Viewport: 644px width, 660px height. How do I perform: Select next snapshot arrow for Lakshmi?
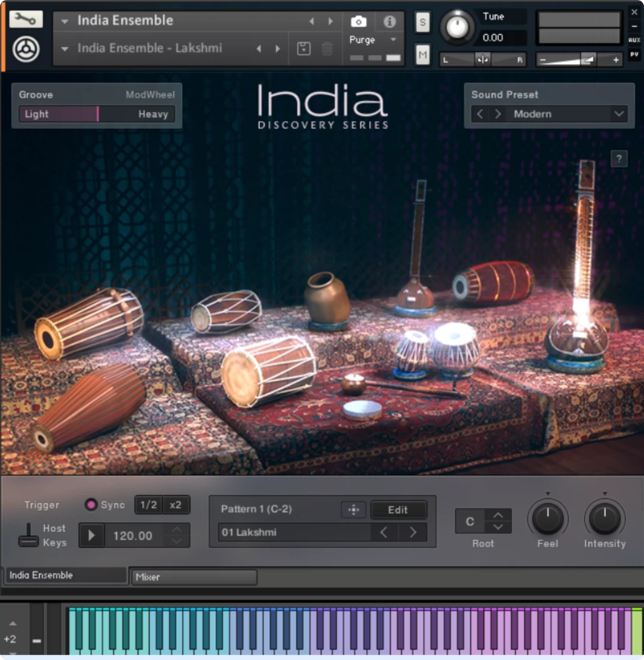tap(277, 48)
